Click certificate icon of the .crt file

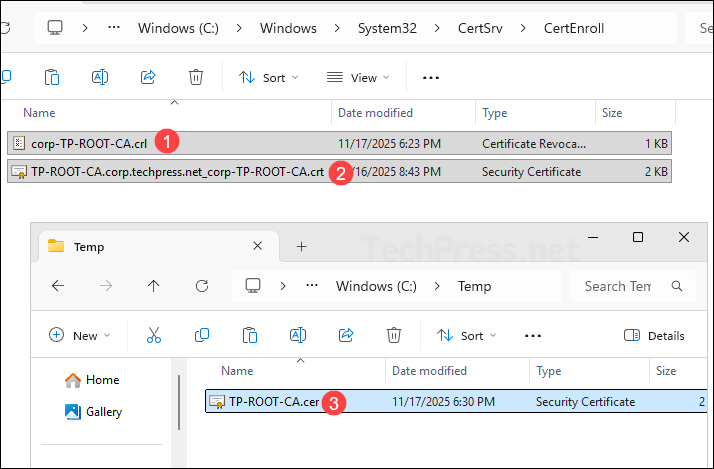[x=19, y=172]
